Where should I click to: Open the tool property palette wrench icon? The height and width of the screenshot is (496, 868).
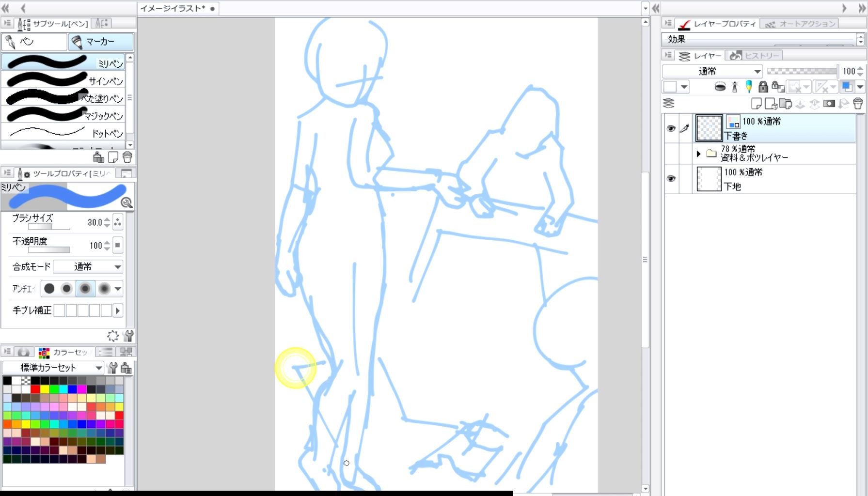click(x=128, y=336)
